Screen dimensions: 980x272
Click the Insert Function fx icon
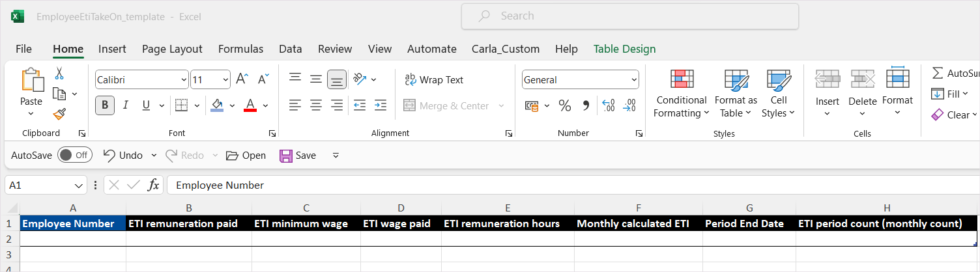click(x=153, y=185)
